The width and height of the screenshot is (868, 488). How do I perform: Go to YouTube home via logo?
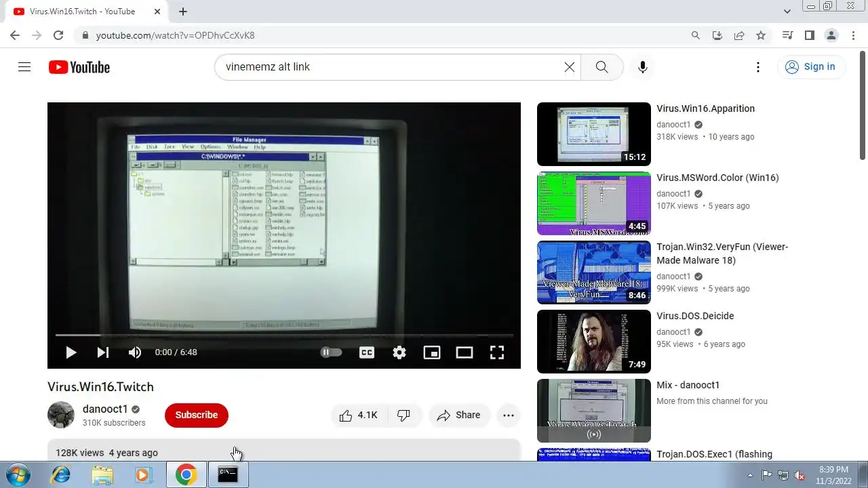click(x=79, y=67)
